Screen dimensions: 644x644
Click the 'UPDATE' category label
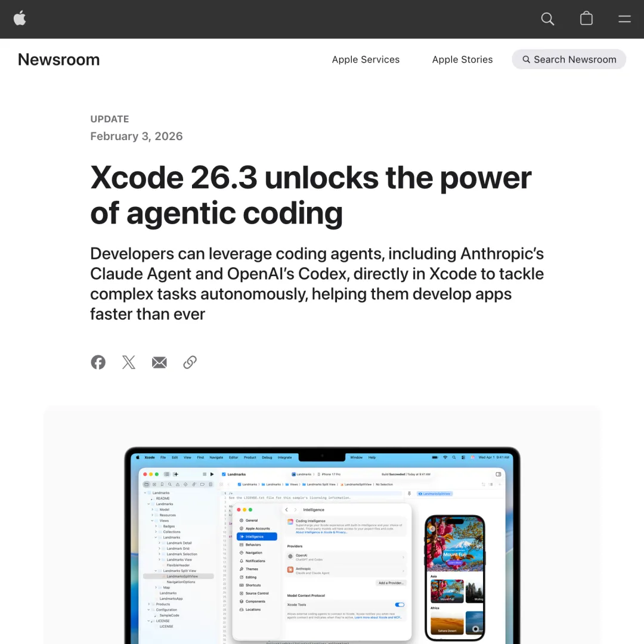(x=110, y=119)
